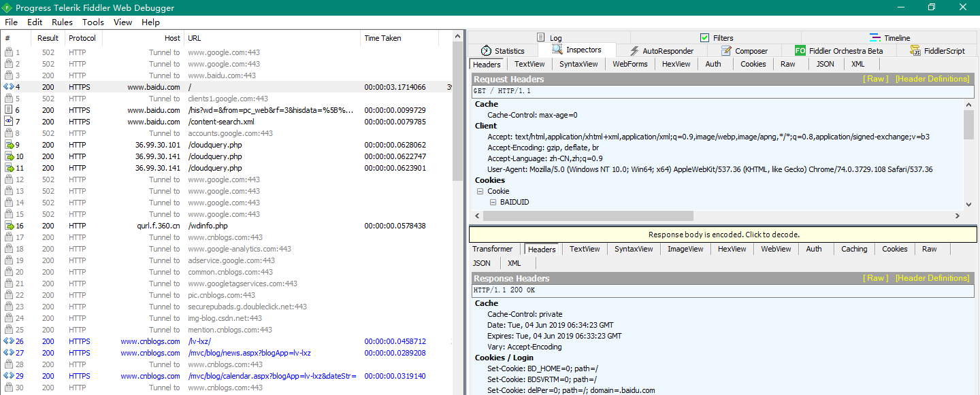Screen dimensions: 980x395
Task: Click the lock icon of session 17
Action: (9, 237)
